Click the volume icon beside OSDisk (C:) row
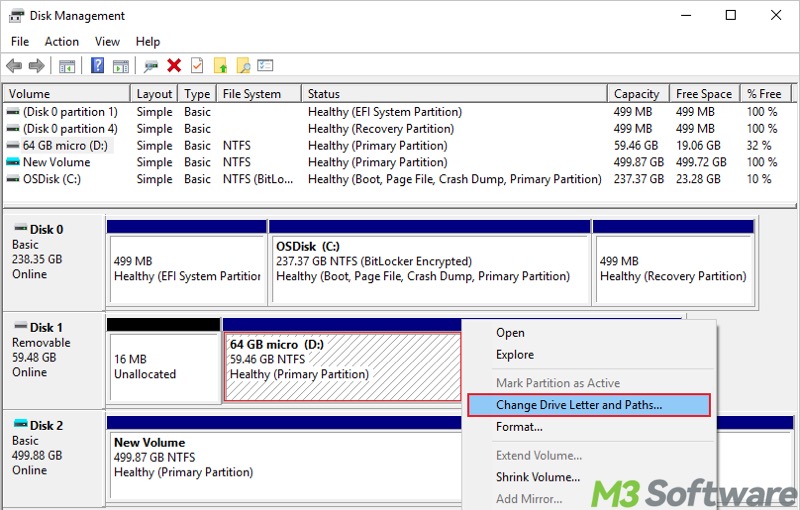 (x=13, y=179)
